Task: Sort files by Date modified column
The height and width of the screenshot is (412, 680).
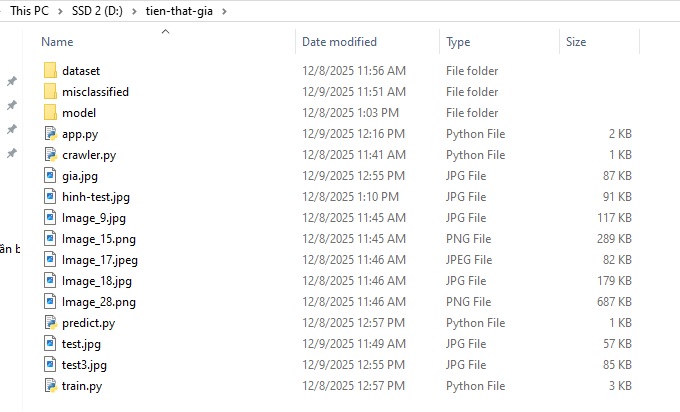Action: click(x=339, y=42)
